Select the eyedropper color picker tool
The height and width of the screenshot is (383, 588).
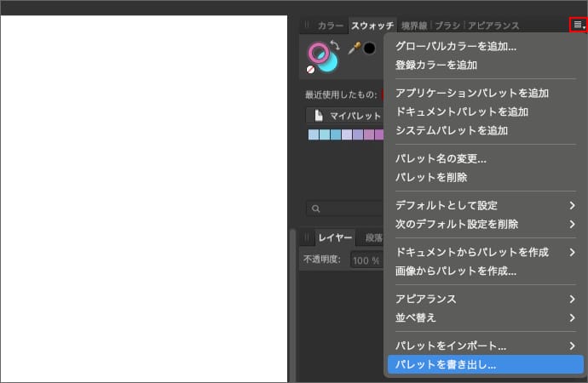355,48
